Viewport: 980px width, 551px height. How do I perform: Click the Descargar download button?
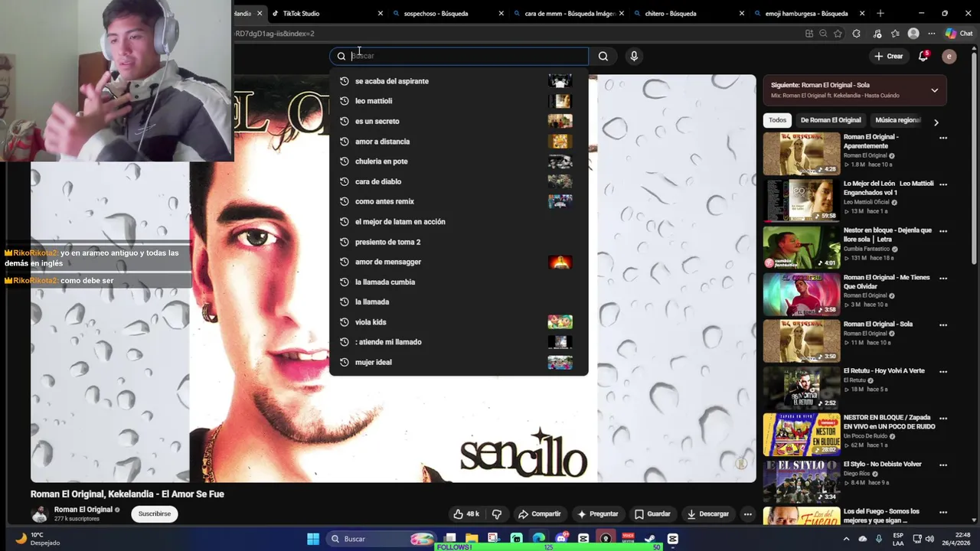[707, 514]
